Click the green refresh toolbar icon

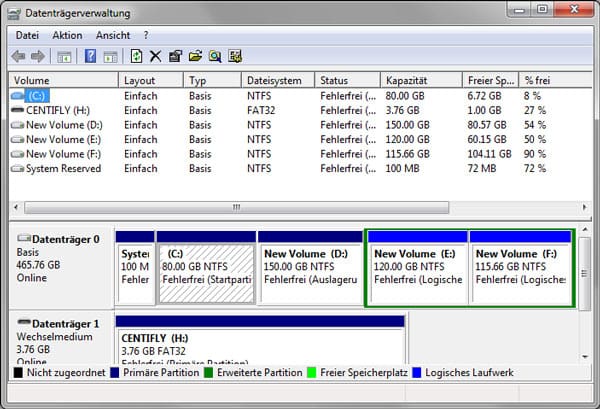click(137, 56)
